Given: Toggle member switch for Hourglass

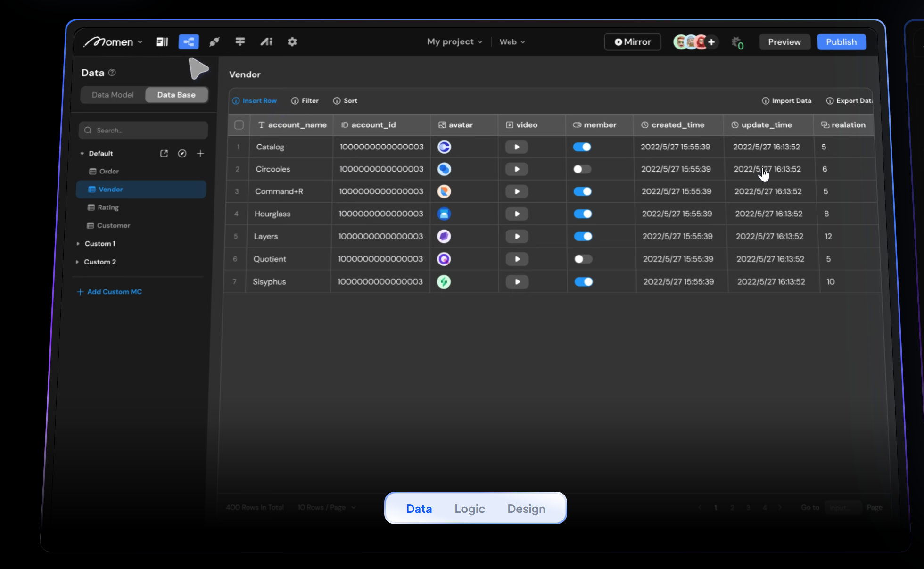Looking at the screenshot, I should tap(583, 214).
